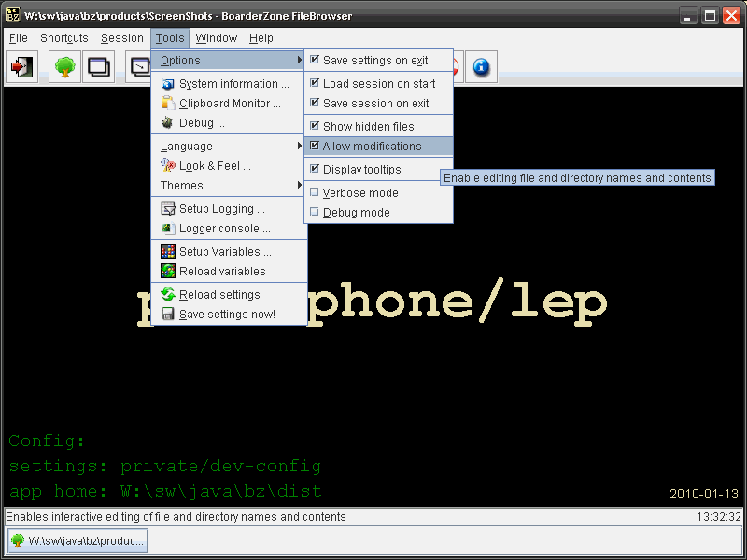The height and width of the screenshot is (560, 747).
Task: Click the Setup Variables colorful grid icon
Action: click(x=168, y=251)
